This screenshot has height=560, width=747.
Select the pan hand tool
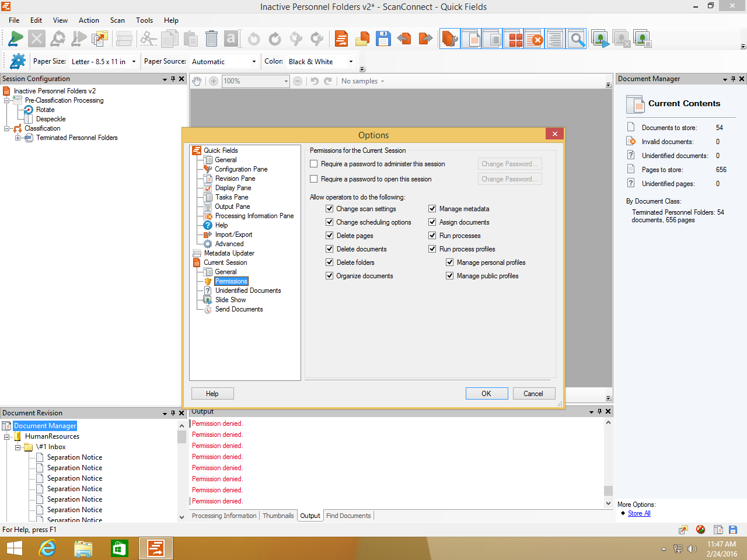coord(197,81)
